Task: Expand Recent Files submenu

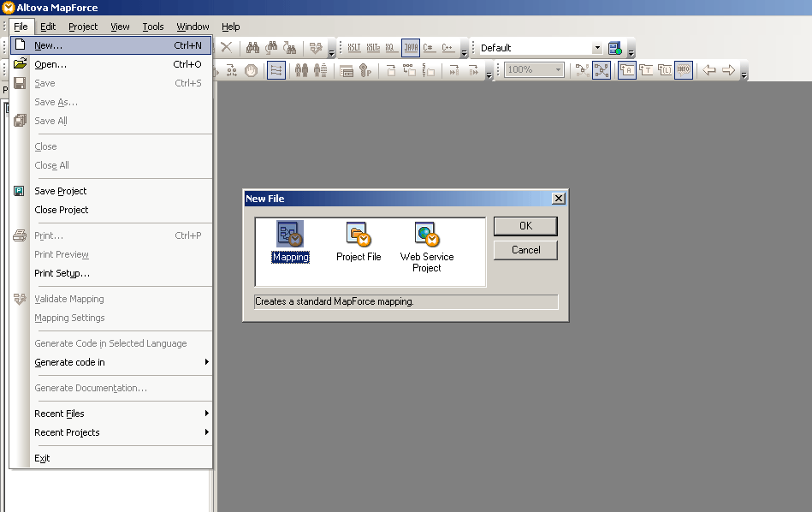Action: [206, 413]
